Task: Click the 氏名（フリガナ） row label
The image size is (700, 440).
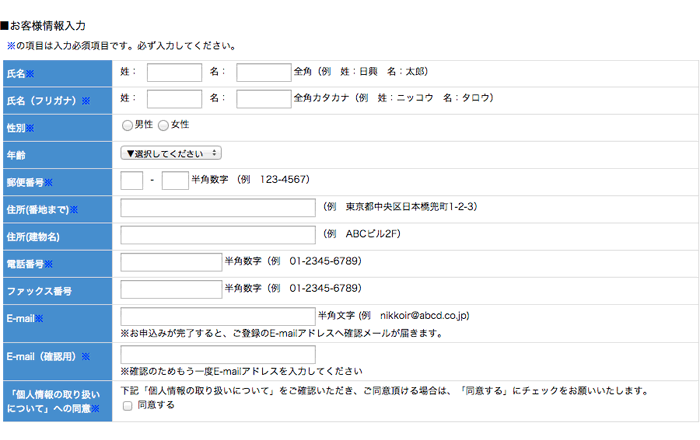Action: point(48,101)
